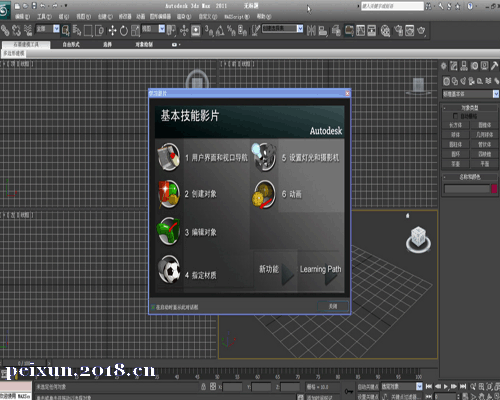Toggle Percent Snap
This screenshot has width=500, height=400.
point(231,31)
